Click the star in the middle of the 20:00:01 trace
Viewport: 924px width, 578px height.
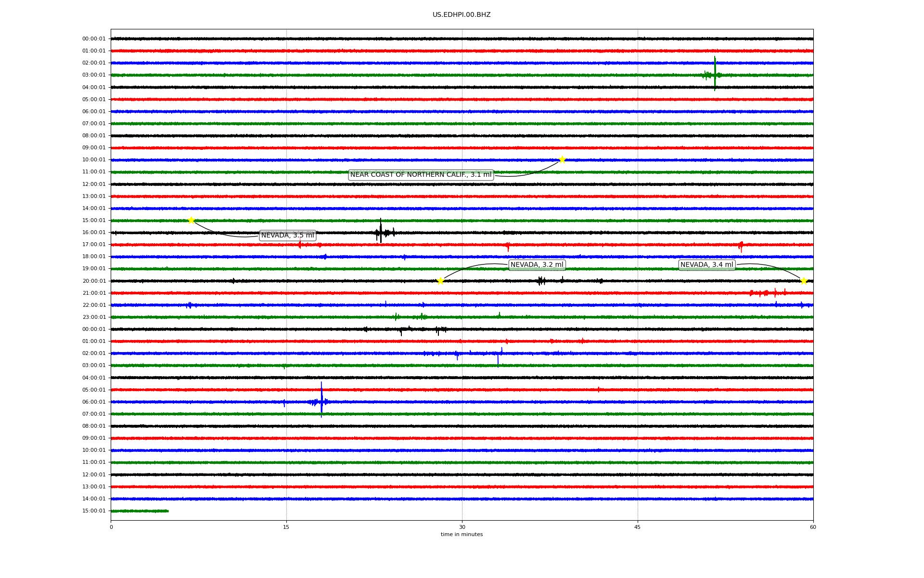point(440,281)
